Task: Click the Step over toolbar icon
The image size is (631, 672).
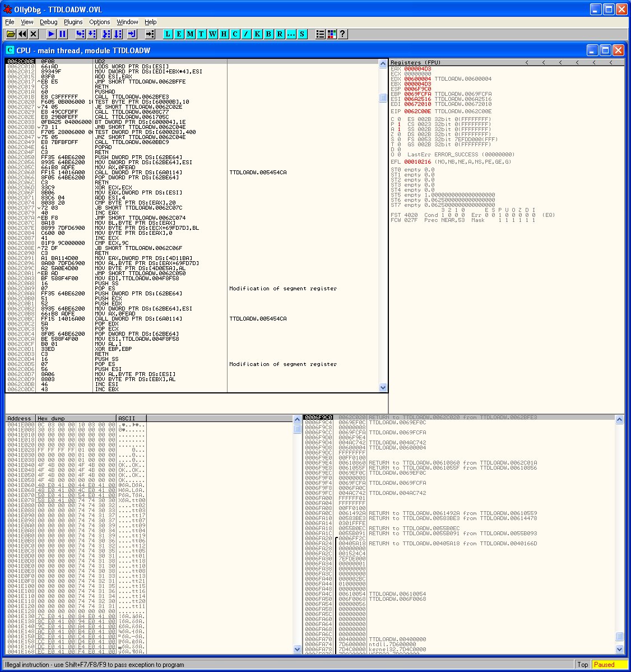Action: (x=92, y=34)
